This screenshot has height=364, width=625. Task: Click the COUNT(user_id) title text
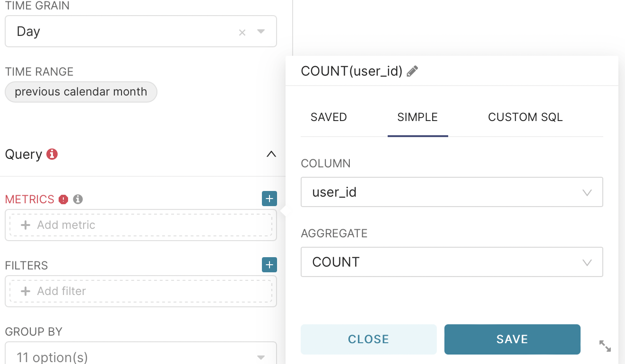click(x=352, y=71)
